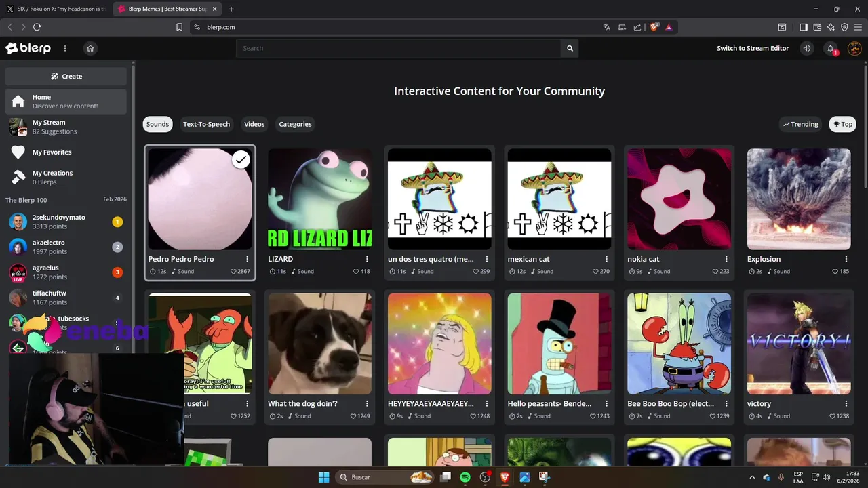Screen dimensions: 868x488
Task: Click the Hello peasants- Bender title
Action: click(x=549, y=403)
